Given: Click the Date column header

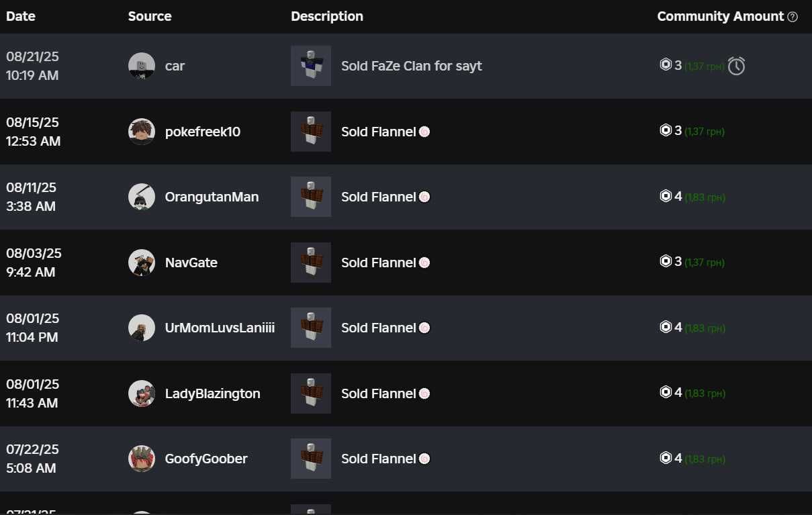Looking at the screenshot, I should [21, 16].
